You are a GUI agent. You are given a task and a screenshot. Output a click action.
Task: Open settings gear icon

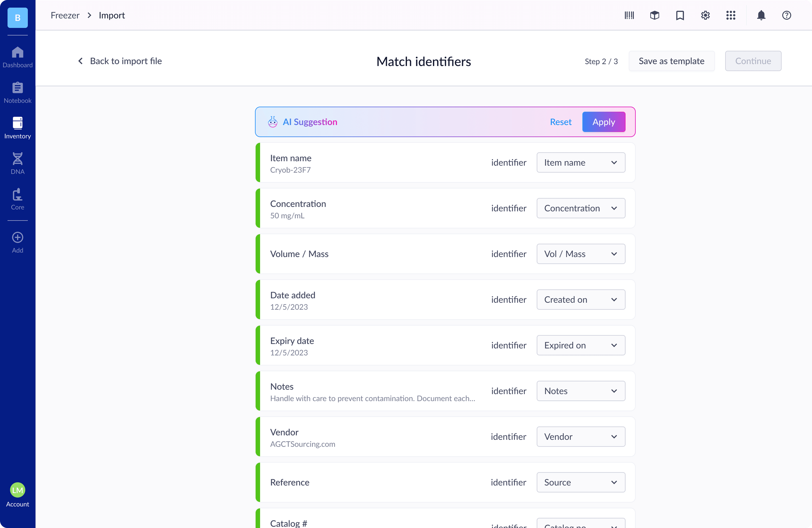coord(705,15)
